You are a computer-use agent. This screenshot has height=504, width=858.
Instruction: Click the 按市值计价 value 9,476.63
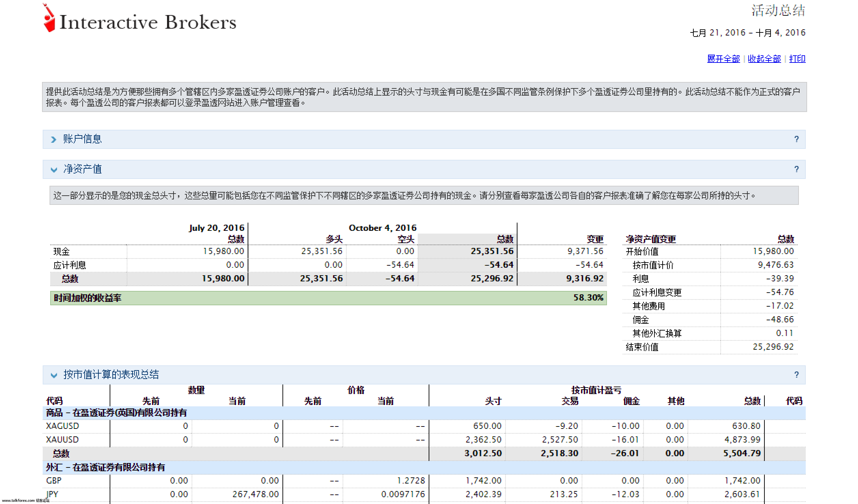[776, 265]
